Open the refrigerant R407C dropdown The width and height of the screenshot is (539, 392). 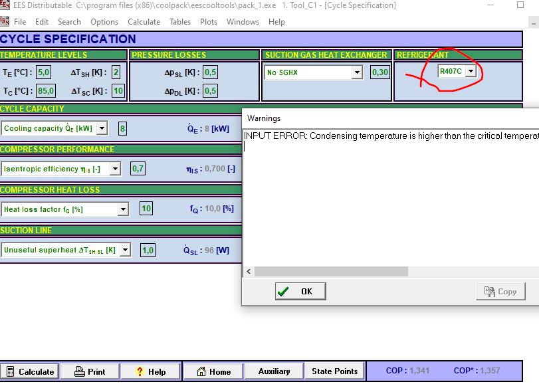471,71
